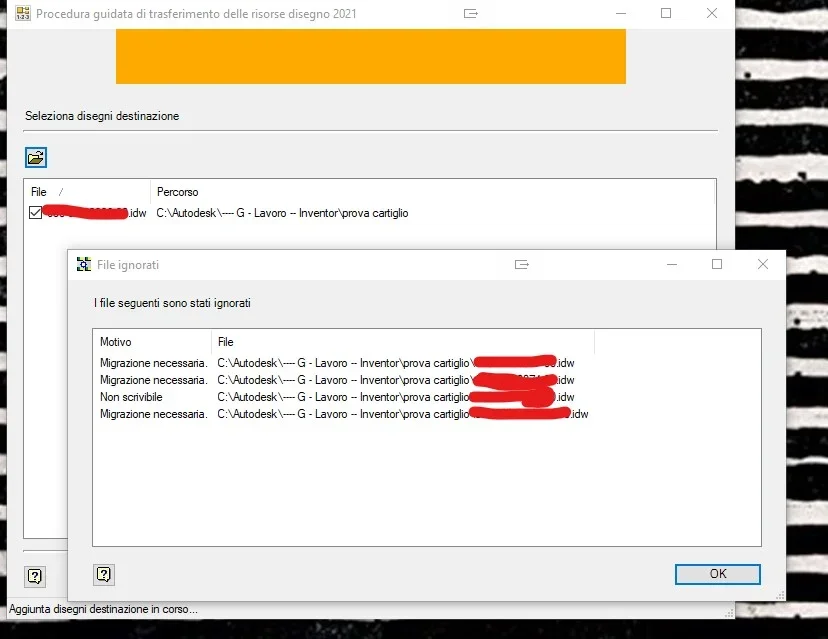Select the last 'Migrazione necessaria.' row

tap(344, 414)
